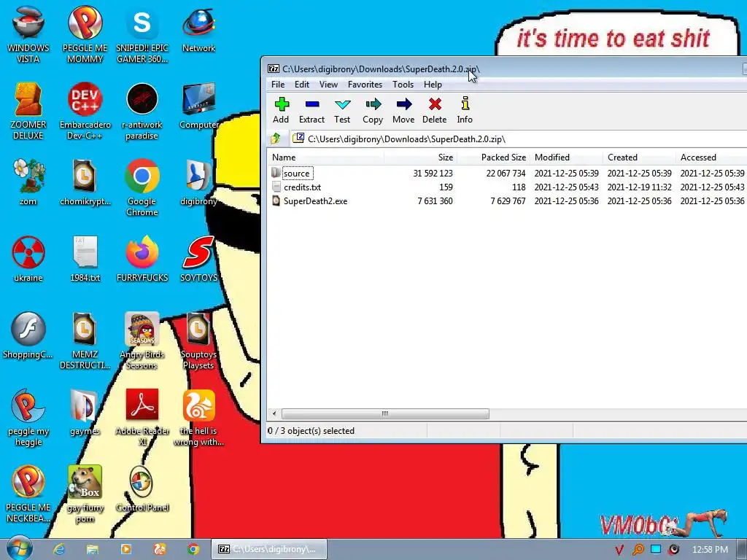Screen dimensions: 747x560
Task: Click the 7-Zip title bar icon
Action: (x=274, y=69)
